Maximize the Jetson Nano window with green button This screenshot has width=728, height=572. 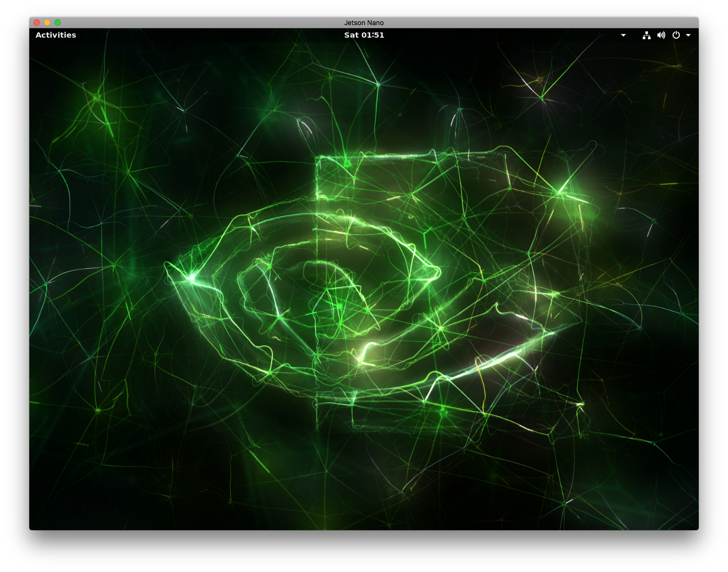point(58,22)
